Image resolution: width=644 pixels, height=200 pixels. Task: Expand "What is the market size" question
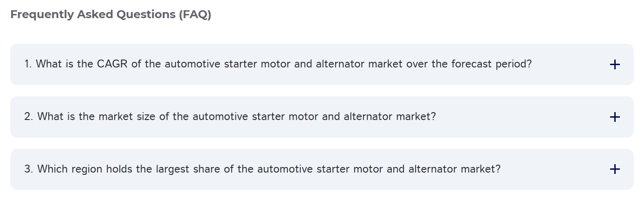(x=230, y=116)
